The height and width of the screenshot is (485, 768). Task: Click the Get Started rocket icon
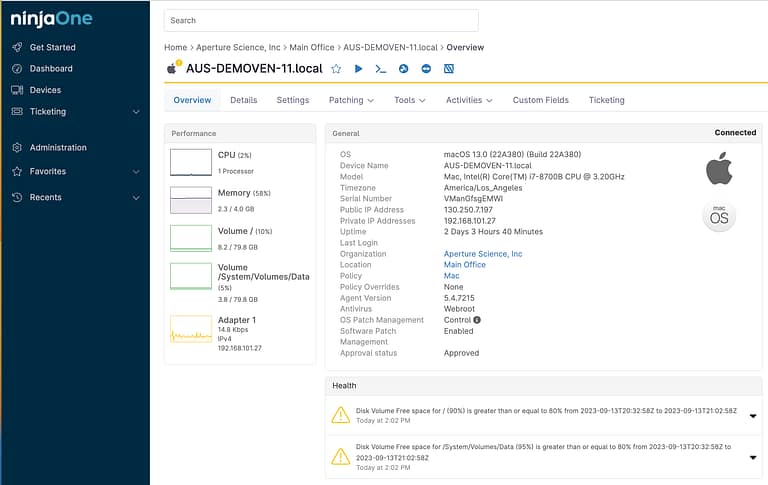click(17, 47)
